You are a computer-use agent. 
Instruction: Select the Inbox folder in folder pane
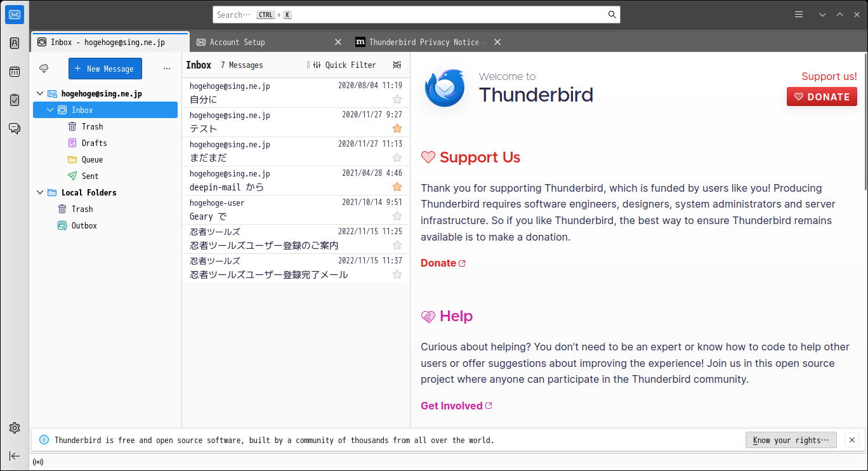[105, 110]
